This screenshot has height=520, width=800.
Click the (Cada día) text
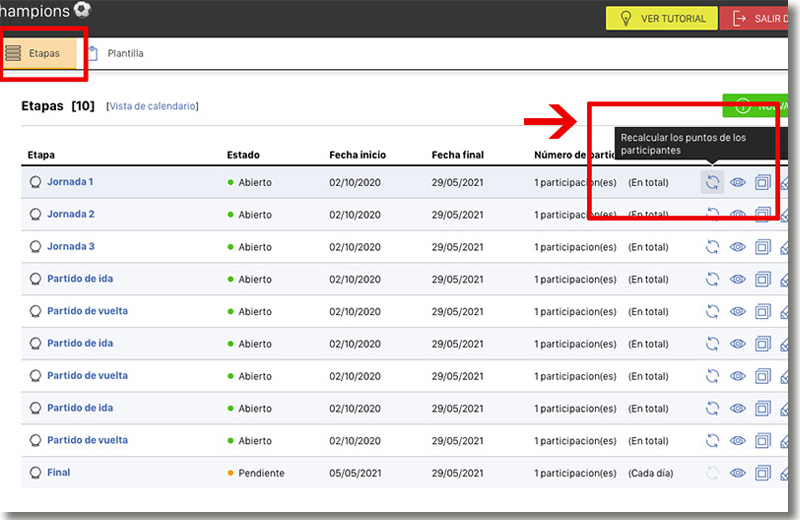[651, 473]
